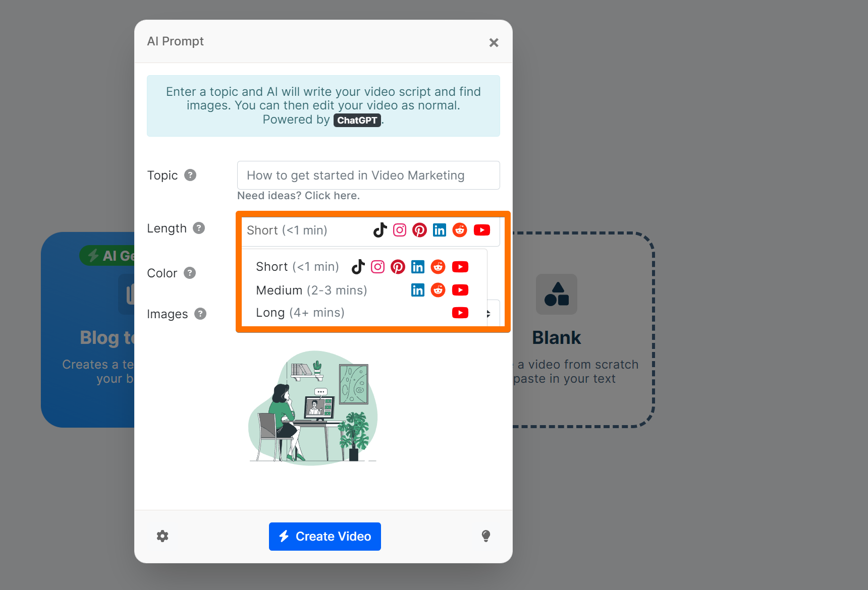Viewport: 868px width, 590px height.
Task: Click the 'Color' field label
Action: point(162,273)
